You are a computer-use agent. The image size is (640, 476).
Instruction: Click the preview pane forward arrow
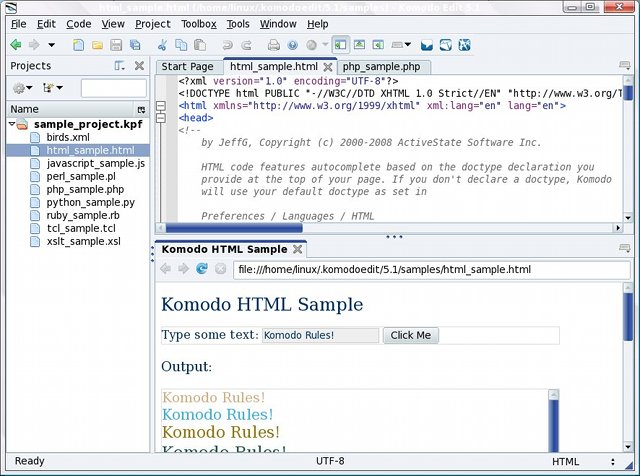click(x=183, y=269)
